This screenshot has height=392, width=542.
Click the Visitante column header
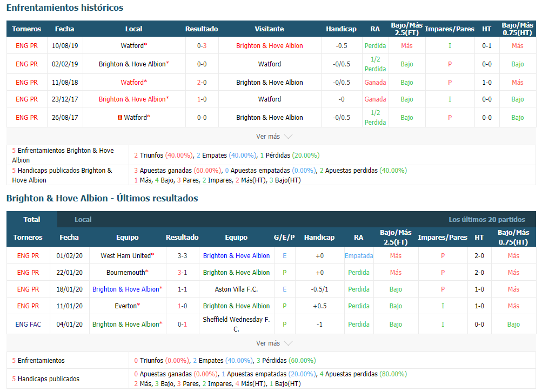[269, 29]
